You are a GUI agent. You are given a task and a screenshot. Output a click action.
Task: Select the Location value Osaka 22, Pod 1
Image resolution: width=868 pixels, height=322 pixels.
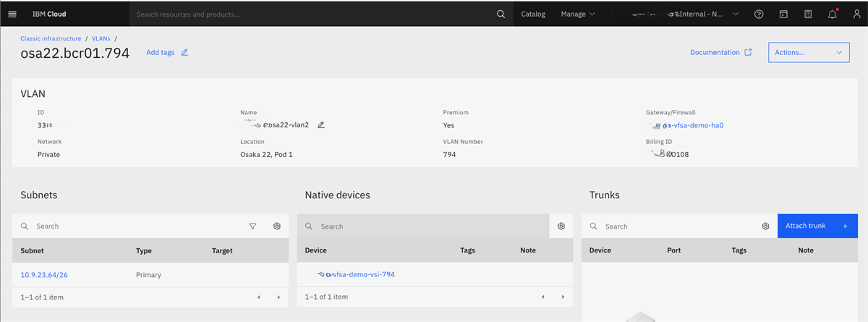click(x=266, y=154)
